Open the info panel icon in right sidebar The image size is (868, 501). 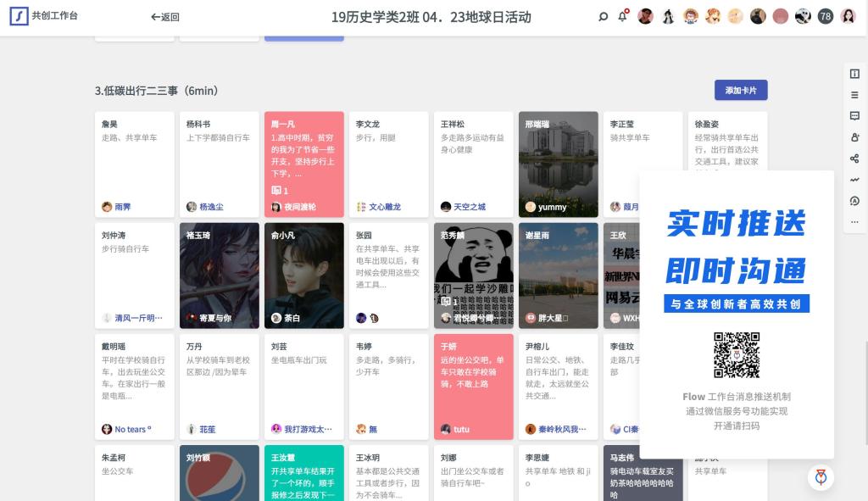[x=854, y=74]
